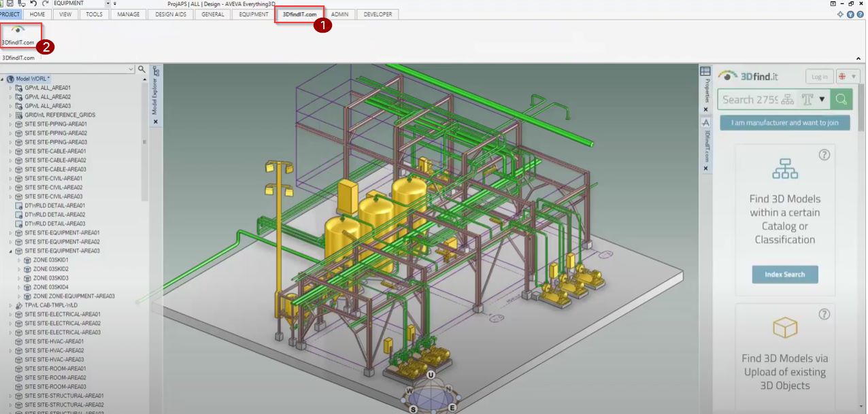
Task: Click the catalog hierarchy icon in search box
Action: point(788,99)
